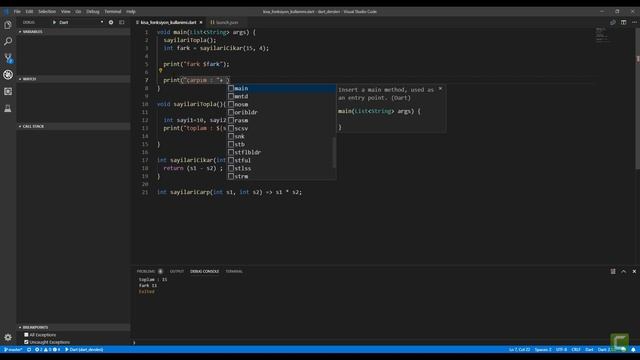Click the open changes icon in editor title
The width and height of the screenshot is (640, 360).
click(x=613, y=22)
